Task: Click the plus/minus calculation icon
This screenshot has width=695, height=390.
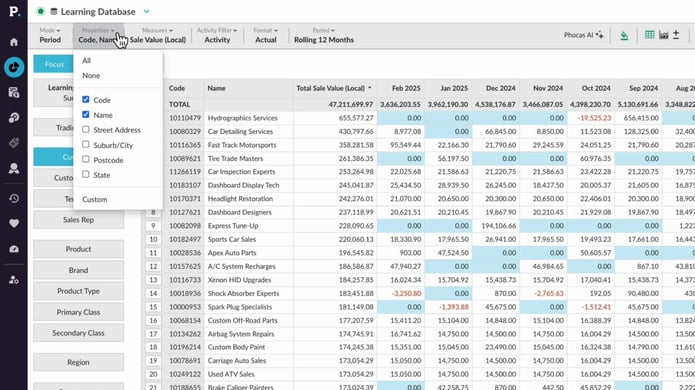Action: click(x=676, y=35)
